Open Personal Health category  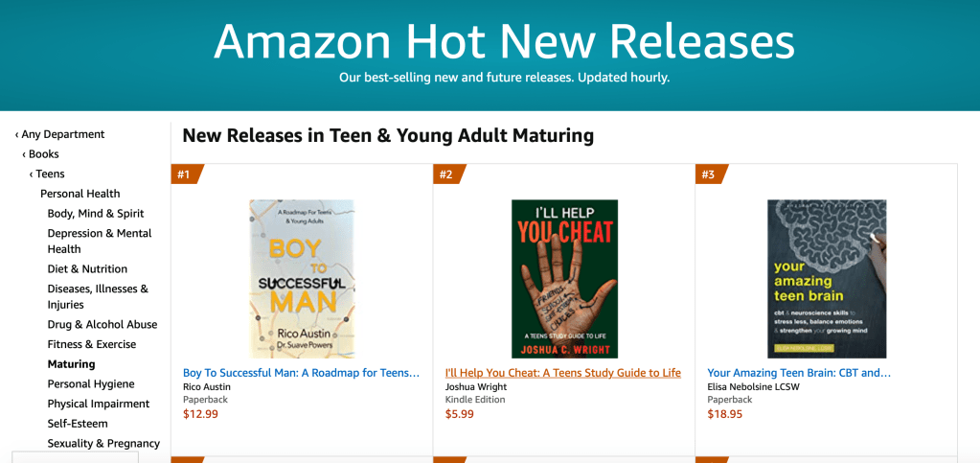pyautogui.click(x=80, y=194)
